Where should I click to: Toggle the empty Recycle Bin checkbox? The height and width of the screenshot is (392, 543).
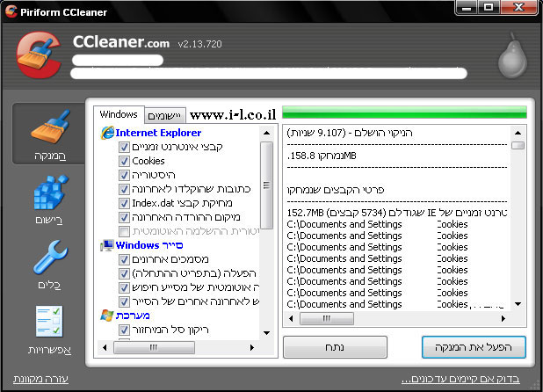click(124, 330)
